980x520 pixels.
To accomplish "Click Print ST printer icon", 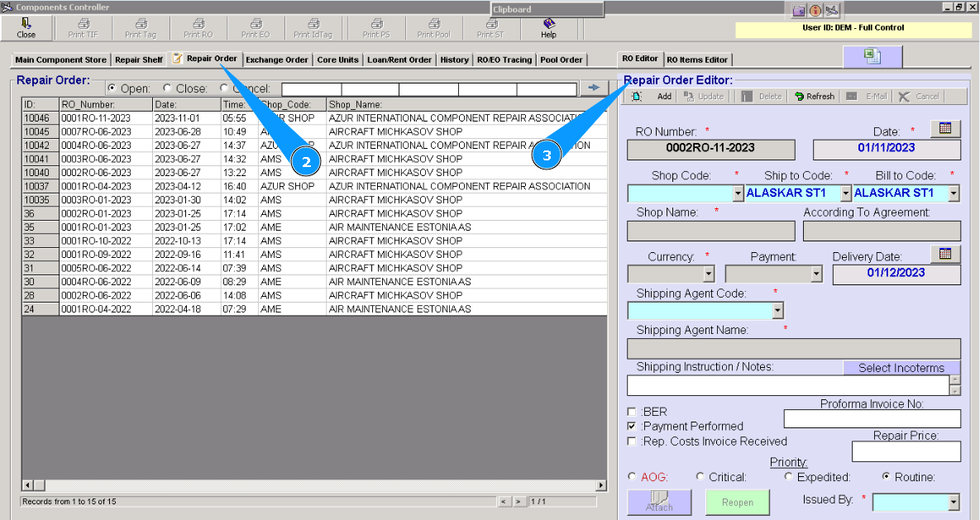I will [492, 24].
